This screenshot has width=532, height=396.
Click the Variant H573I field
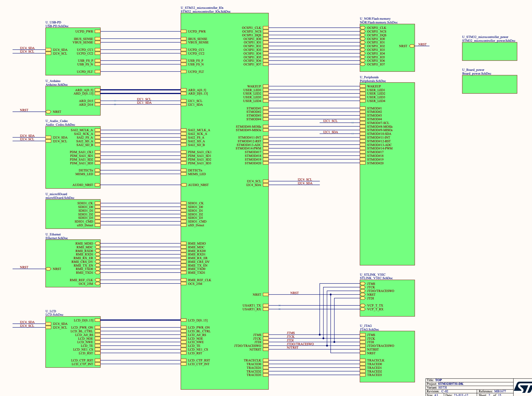pyautogui.click(x=469, y=387)
